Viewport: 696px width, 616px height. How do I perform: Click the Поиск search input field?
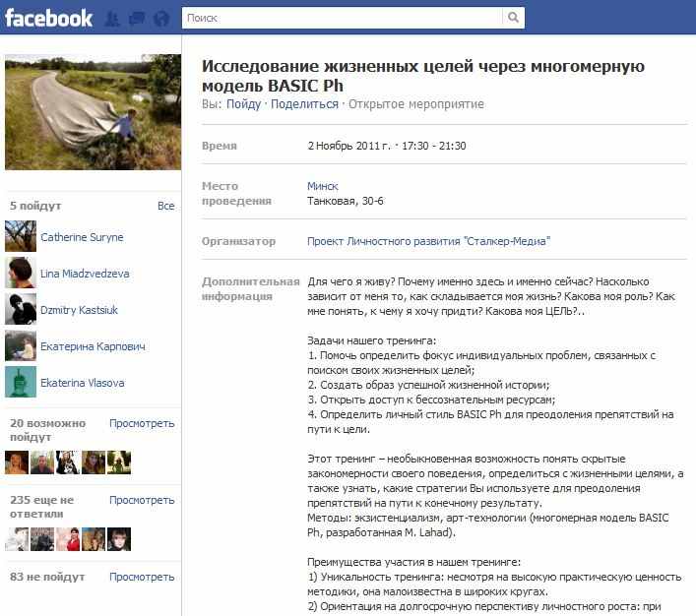pyautogui.click(x=343, y=18)
